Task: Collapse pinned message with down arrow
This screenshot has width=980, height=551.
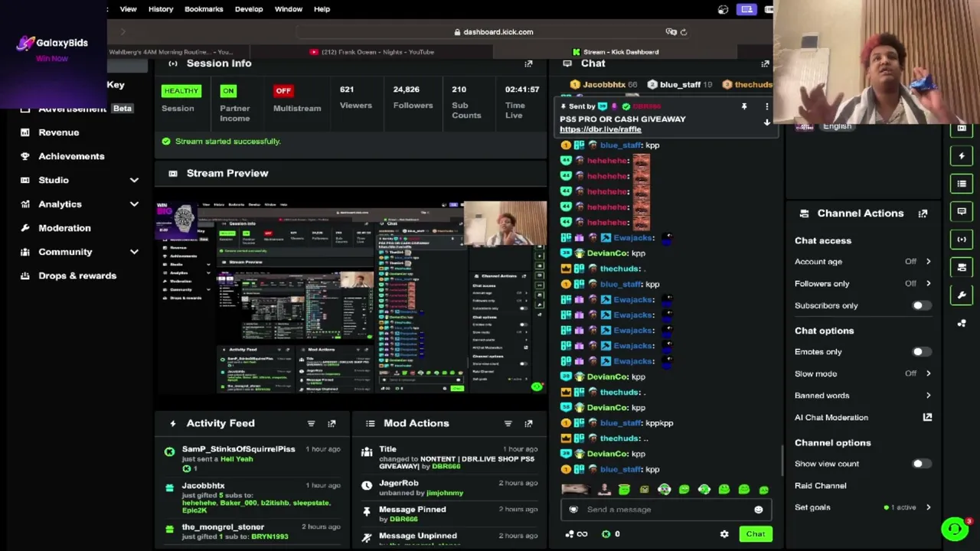Action: pos(766,122)
